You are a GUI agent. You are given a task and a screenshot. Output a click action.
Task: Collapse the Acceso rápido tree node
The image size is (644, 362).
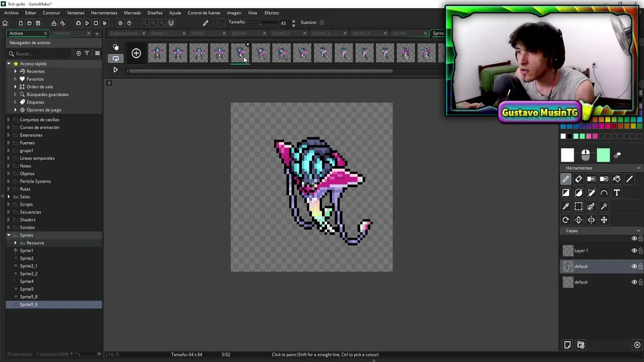(9, 64)
